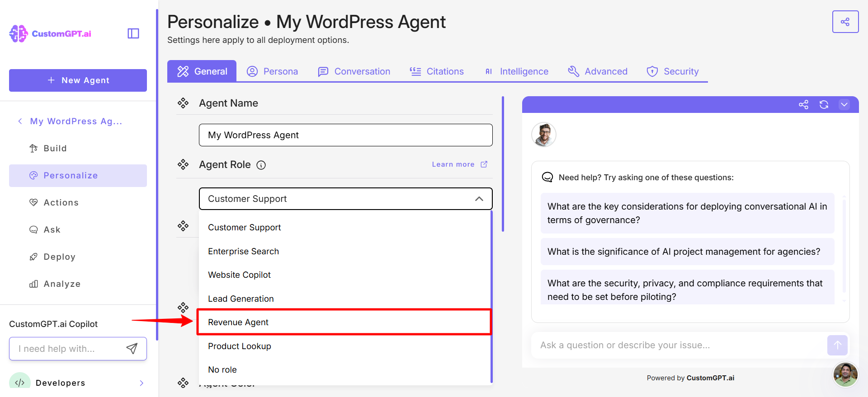Click the settings panel vertical scrollbar
The image size is (868, 397).
[503, 163]
